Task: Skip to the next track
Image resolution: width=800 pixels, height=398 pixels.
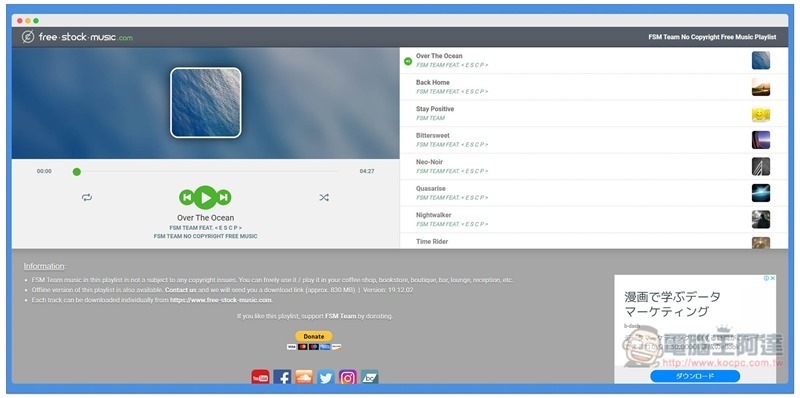Action: tap(224, 197)
